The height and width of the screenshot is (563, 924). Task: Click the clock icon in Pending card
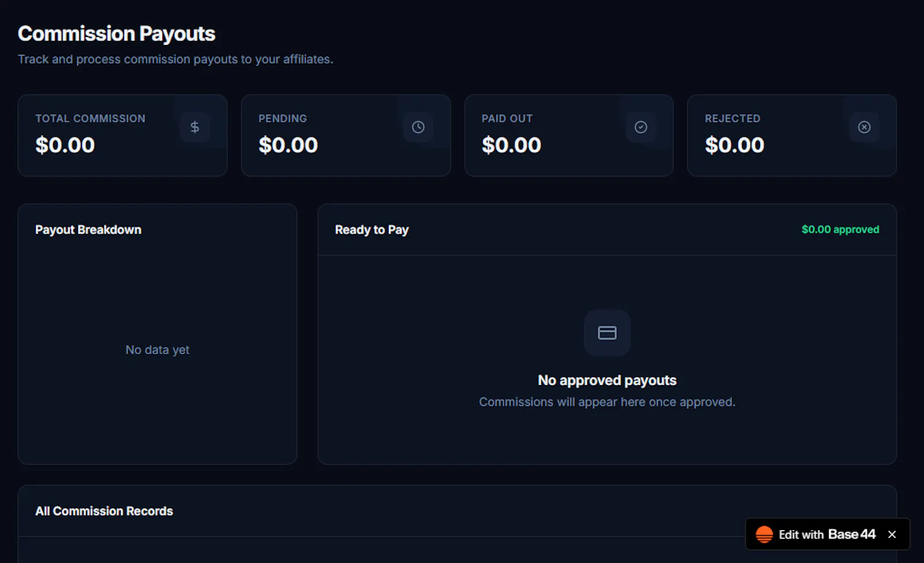tap(418, 127)
